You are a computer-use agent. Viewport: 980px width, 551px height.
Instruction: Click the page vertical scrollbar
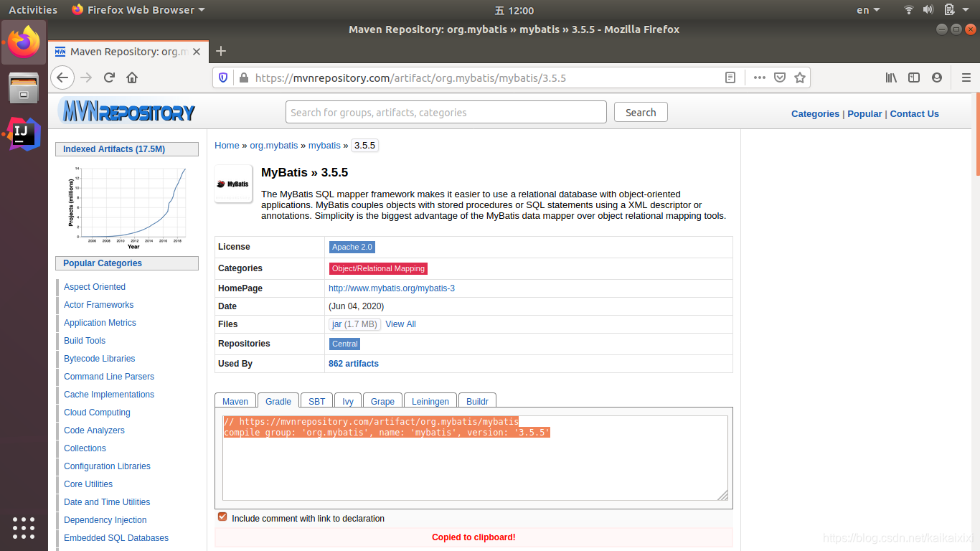(977, 133)
